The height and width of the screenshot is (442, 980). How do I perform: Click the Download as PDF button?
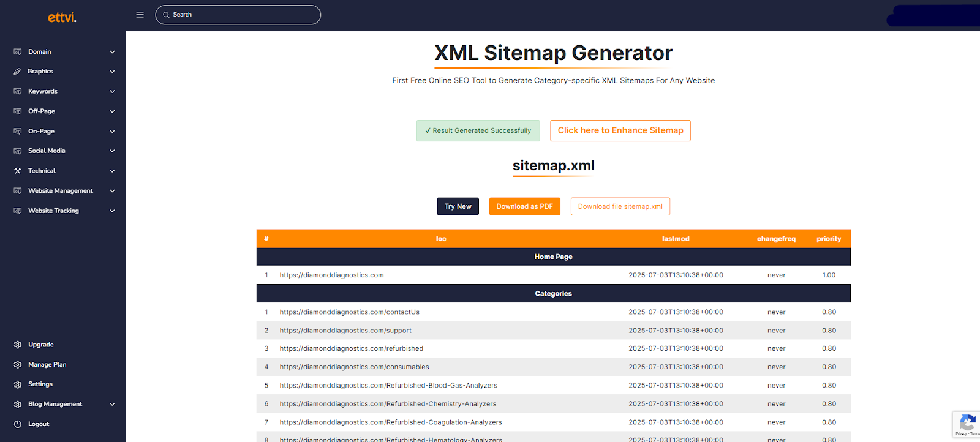point(525,206)
